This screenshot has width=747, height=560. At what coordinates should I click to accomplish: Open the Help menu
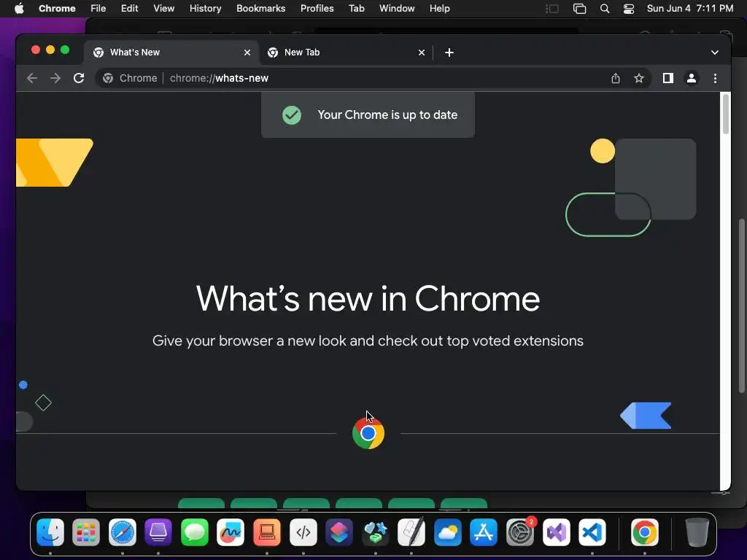(x=439, y=9)
